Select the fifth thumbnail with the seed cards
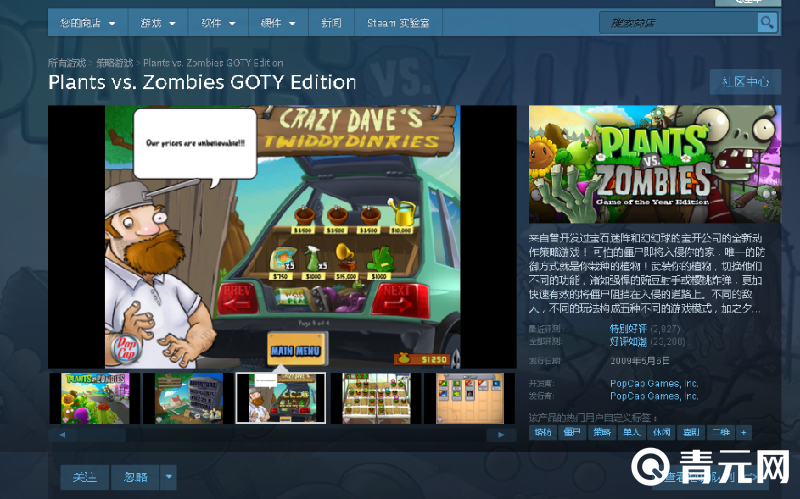Image resolution: width=800 pixels, height=499 pixels. (x=469, y=398)
